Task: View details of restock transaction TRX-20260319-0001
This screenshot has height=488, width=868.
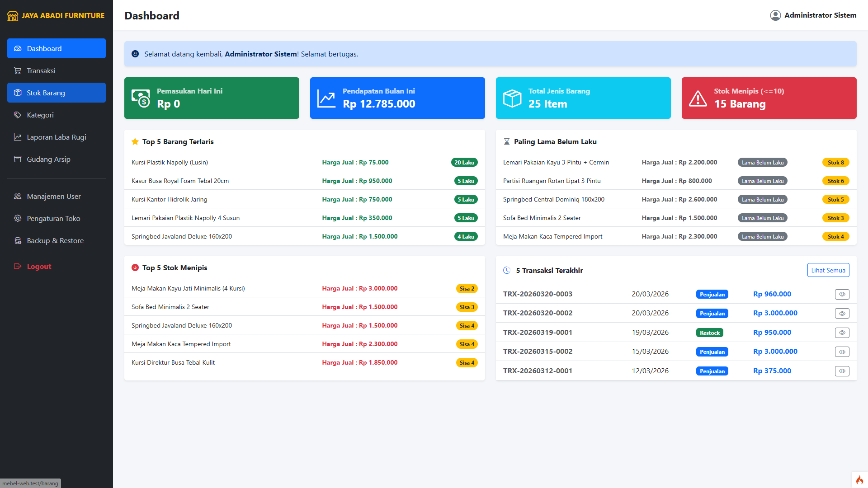Action: point(842,333)
